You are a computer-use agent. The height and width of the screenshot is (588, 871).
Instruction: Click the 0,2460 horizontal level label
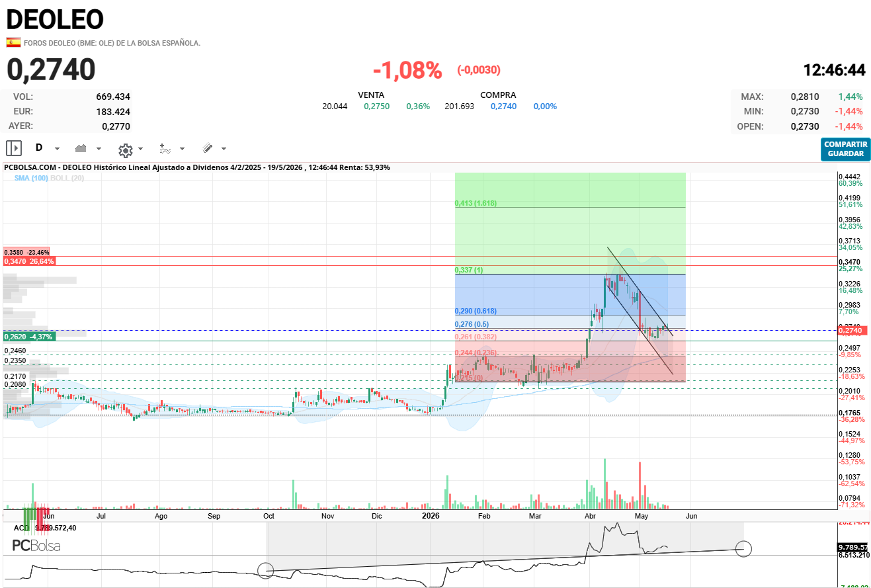[x=15, y=351]
